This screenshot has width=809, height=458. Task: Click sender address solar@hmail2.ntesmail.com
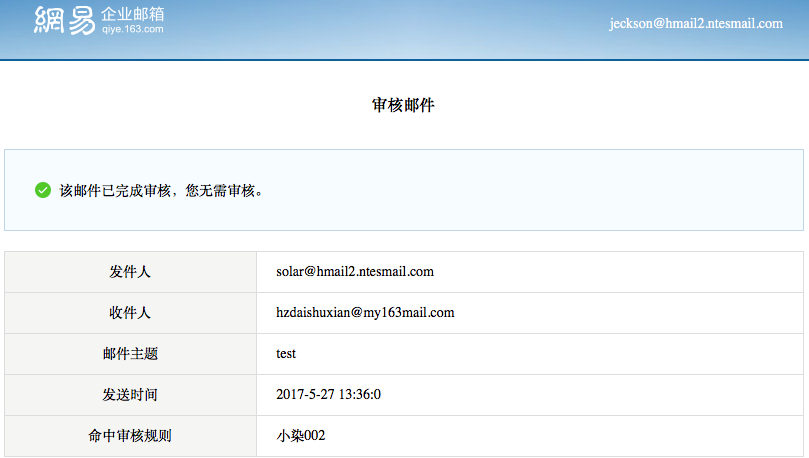point(354,272)
